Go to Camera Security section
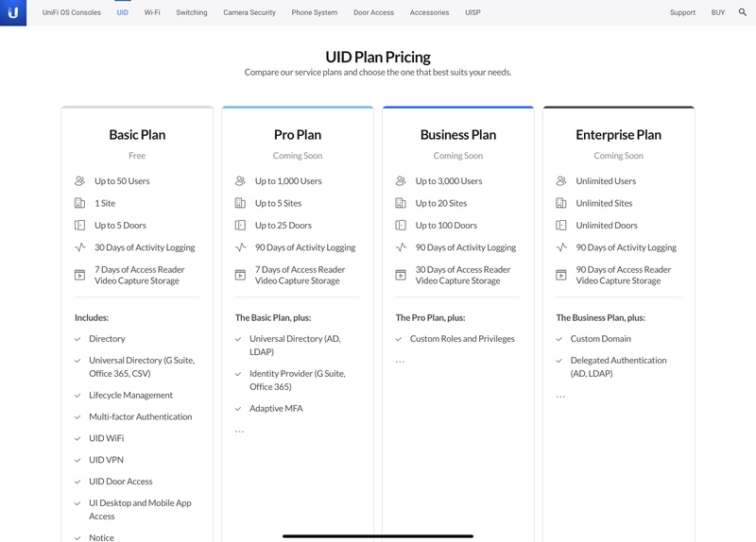756x542 pixels. tap(249, 13)
